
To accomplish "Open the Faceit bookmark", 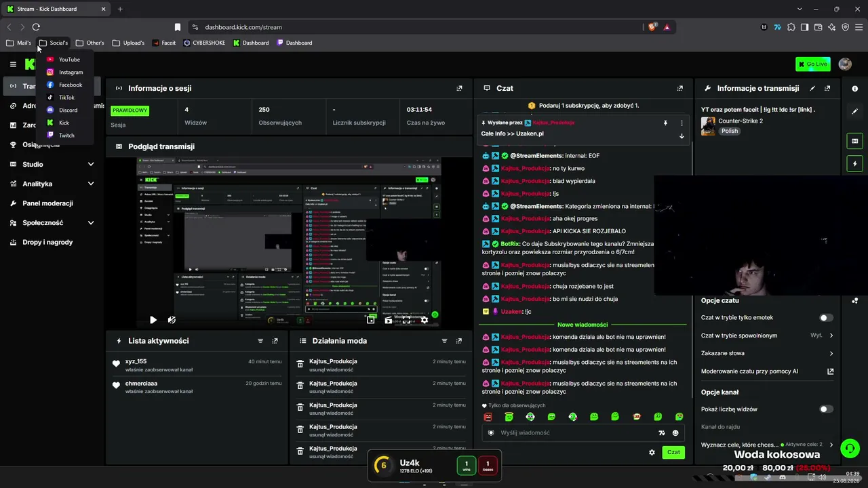I will pyautogui.click(x=164, y=43).
